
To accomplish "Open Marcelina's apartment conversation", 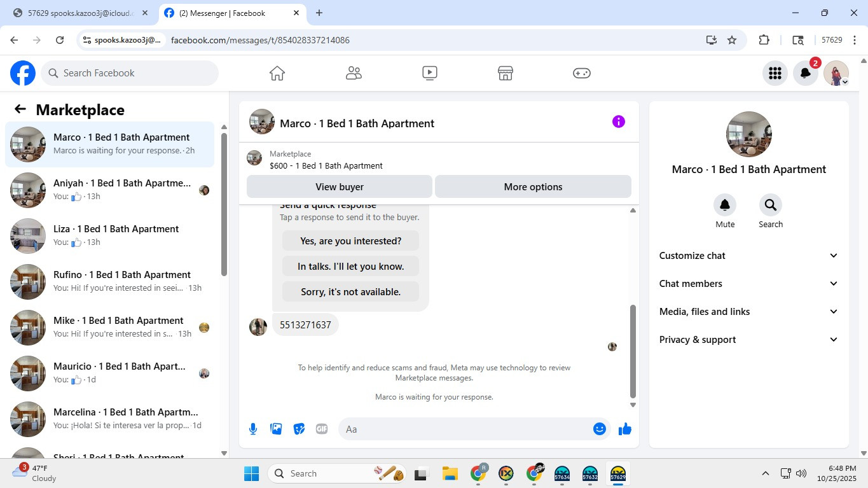I will (110, 419).
